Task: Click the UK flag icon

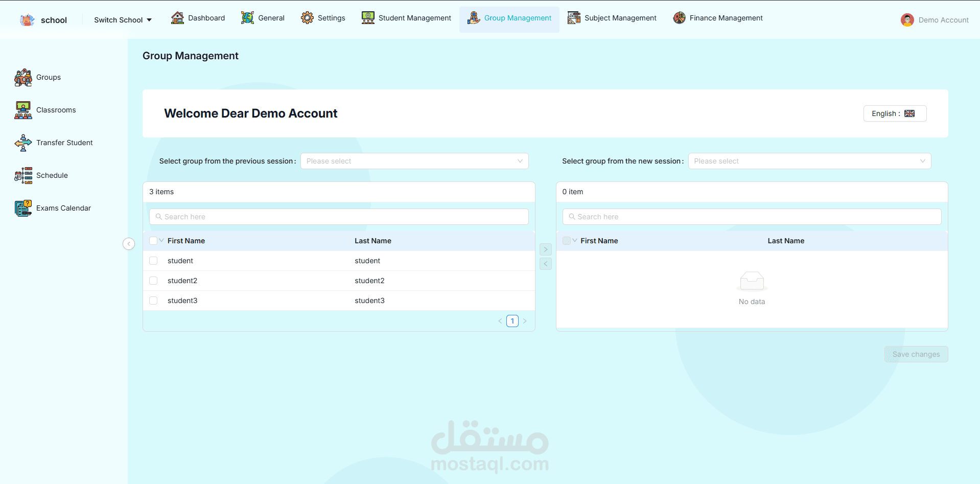Action: [909, 113]
